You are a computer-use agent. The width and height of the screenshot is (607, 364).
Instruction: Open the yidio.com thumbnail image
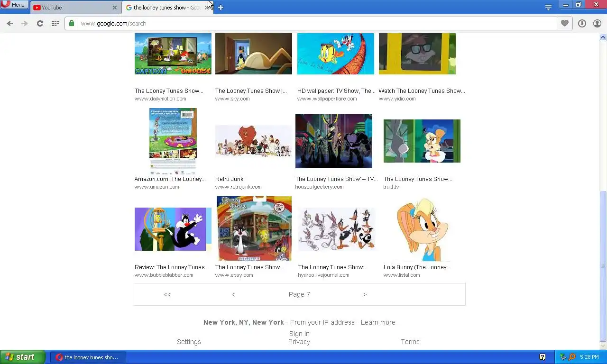417,54
